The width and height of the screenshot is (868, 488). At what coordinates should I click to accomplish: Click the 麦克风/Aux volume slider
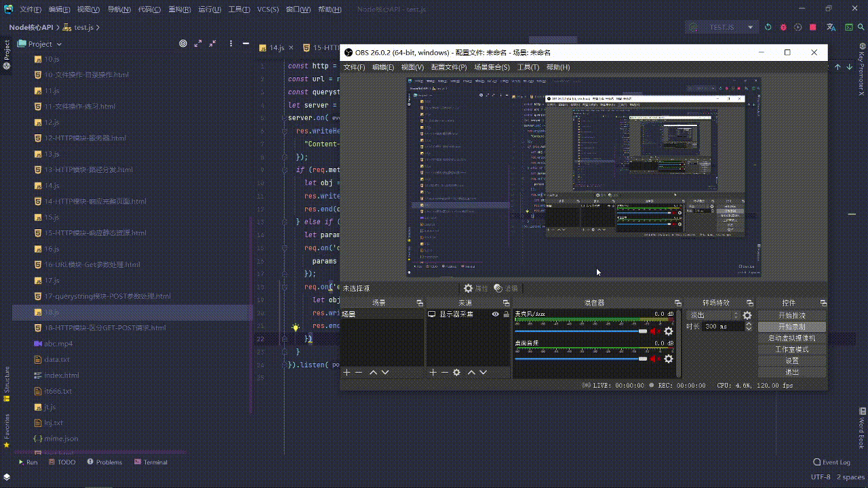[x=581, y=331]
